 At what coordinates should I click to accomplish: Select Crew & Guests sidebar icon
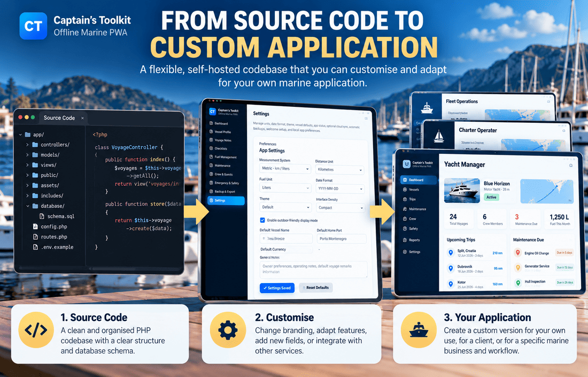pyautogui.click(x=211, y=174)
